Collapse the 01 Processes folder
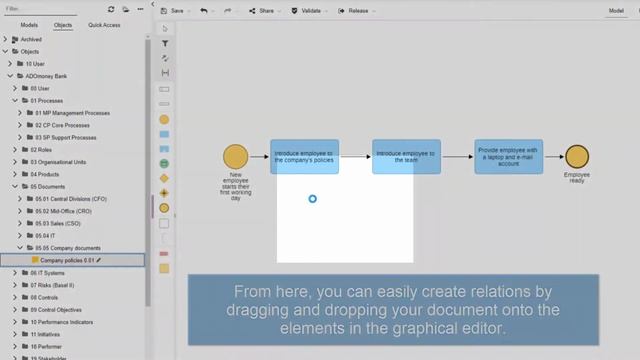The image size is (640, 360). (15, 100)
